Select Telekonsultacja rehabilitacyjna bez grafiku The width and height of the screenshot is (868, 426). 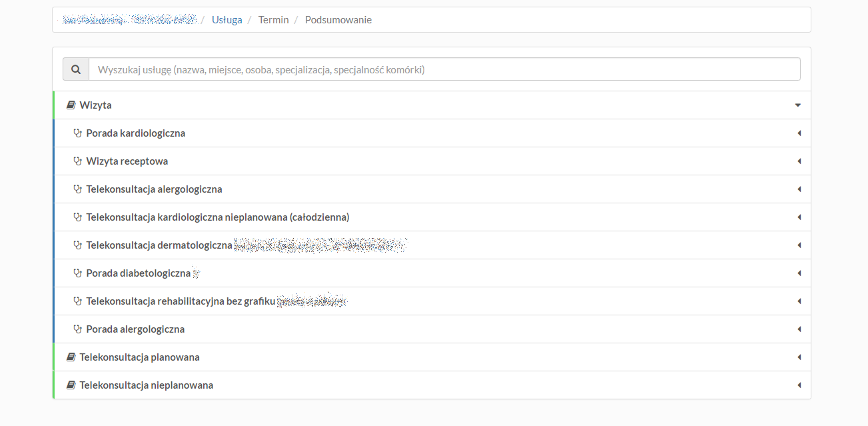tap(180, 301)
